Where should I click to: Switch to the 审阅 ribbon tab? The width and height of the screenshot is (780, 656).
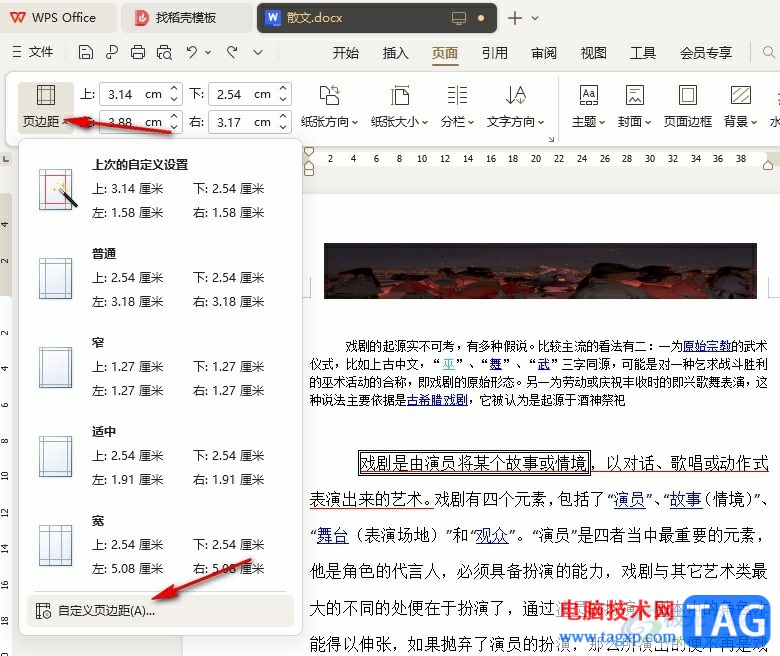pyautogui.click(x=544, y=53)
